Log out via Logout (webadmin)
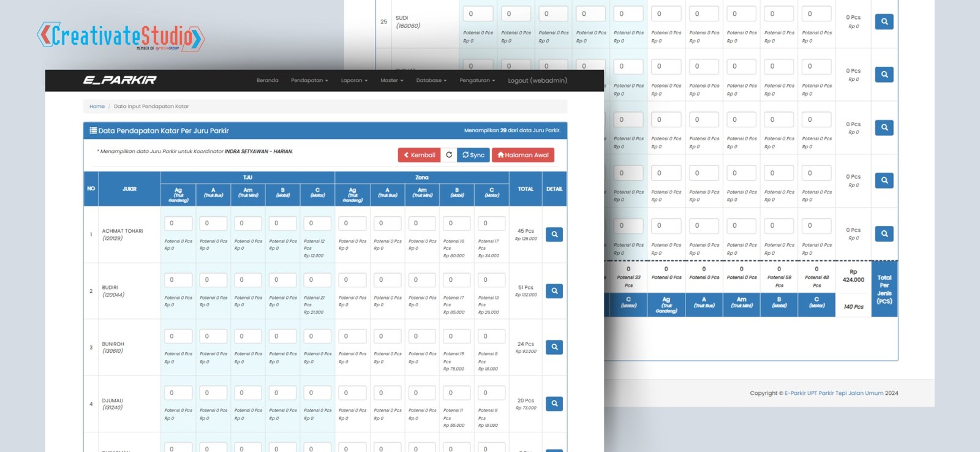This screenshot has height=452, width=980. 537,80
